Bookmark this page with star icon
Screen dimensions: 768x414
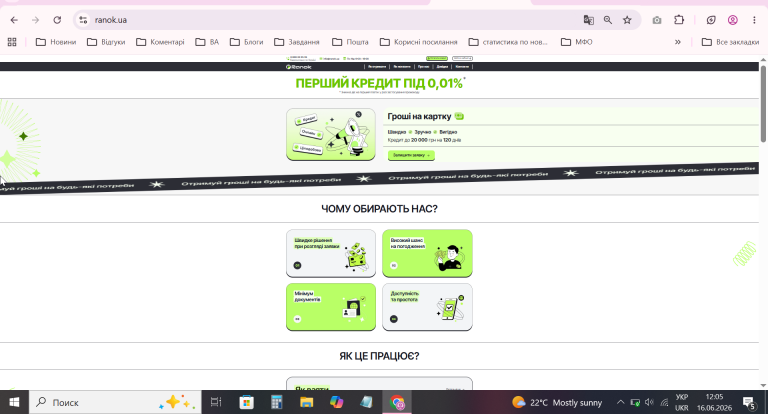(627, 20)
